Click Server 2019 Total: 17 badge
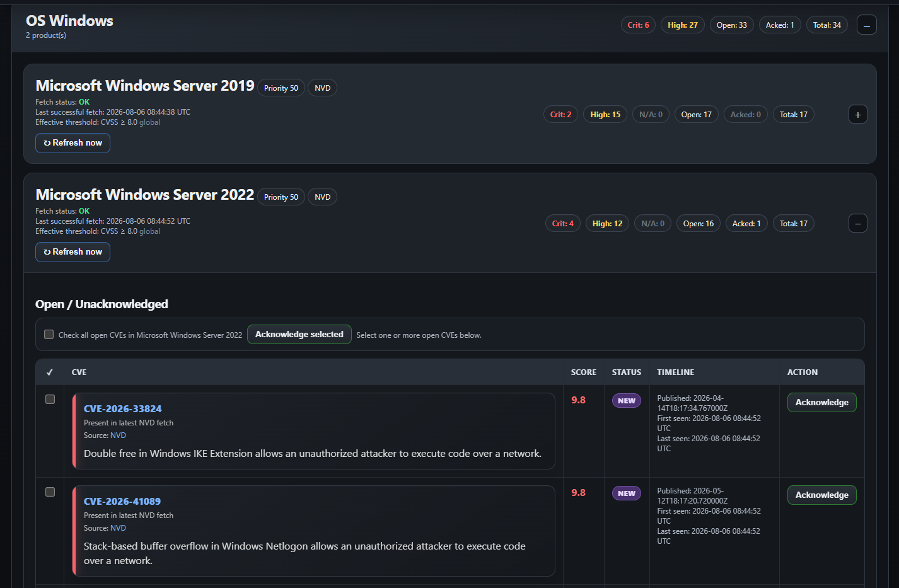 coord(793,115)
